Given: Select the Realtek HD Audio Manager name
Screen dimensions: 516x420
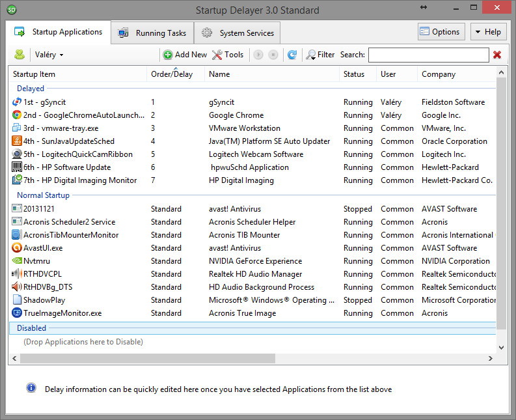Looking at the screenshot, I should point(255,274).
